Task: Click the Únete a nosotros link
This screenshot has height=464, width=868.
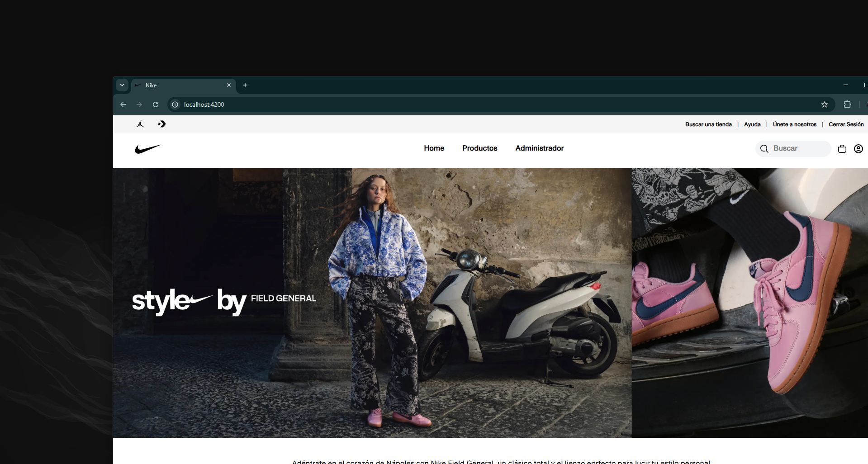Action: (x=794, y=124)
